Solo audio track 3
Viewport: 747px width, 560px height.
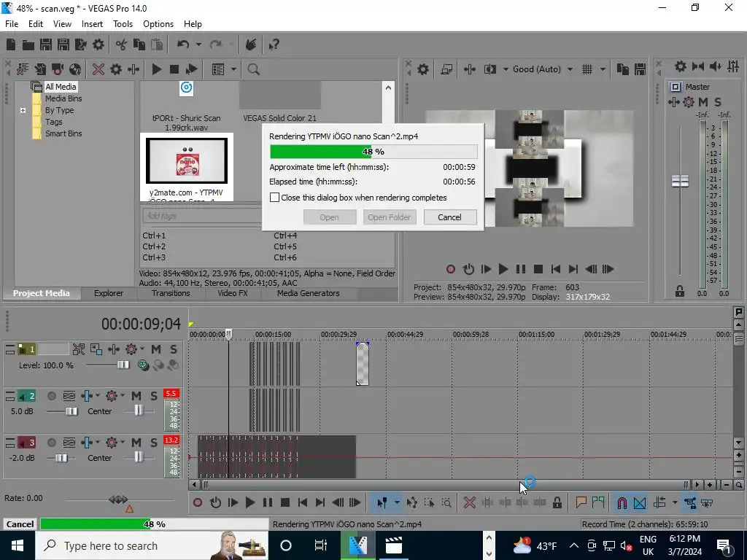(x=154, y=443)
